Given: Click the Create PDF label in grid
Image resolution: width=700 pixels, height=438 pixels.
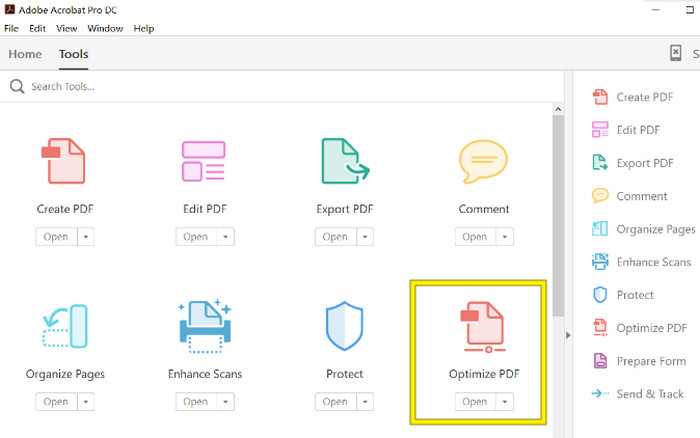Looking at the screenshot, I should tap(65, 209).
